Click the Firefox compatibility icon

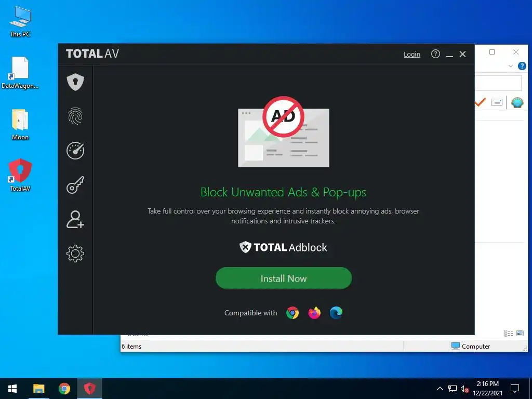point(314,313)
